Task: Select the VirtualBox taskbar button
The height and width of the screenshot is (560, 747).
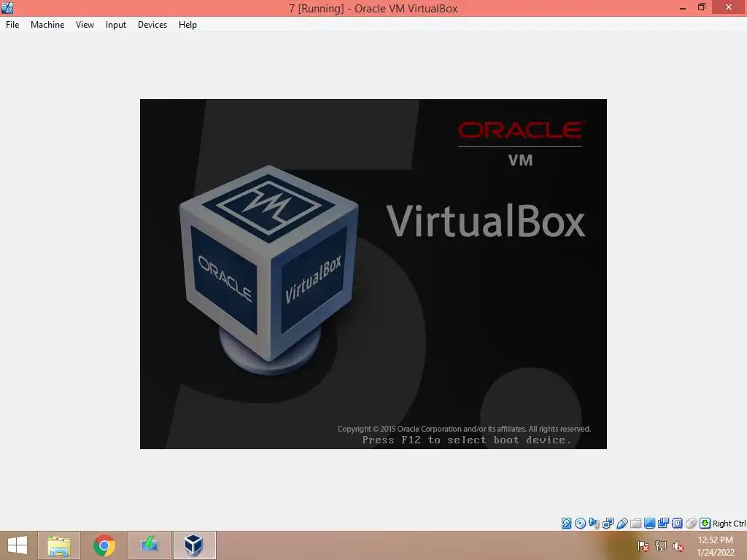Action: point(194,545)
